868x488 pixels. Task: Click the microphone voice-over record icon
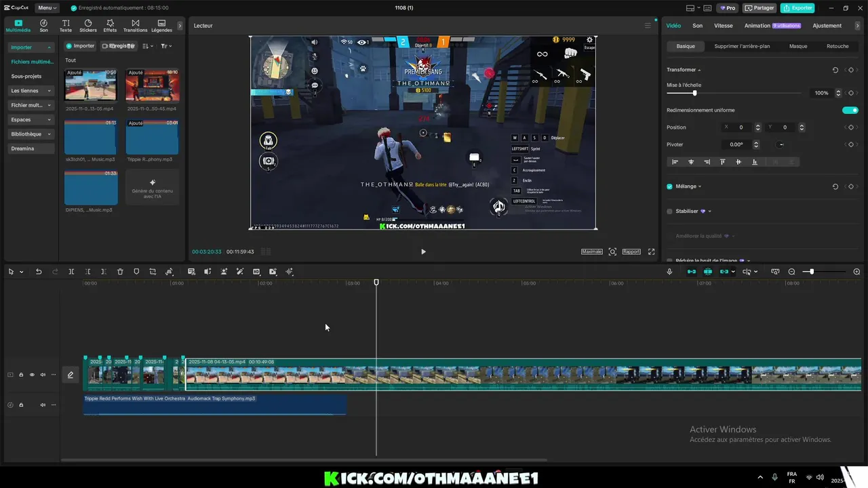tap(669, 272)
